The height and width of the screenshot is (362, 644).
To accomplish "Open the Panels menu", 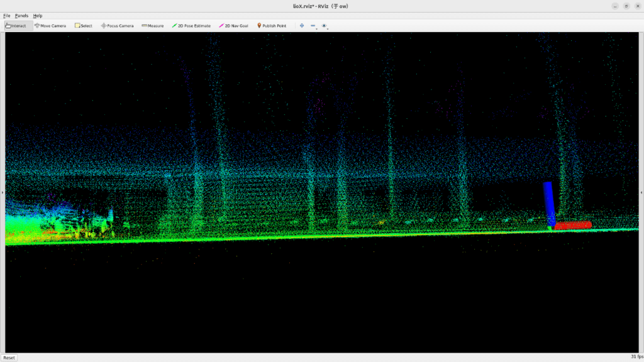I will pyautogui.click(x=22, y=16).
